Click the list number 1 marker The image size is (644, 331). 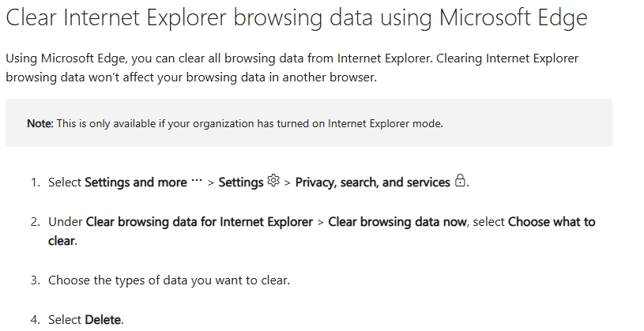[x=36, y=182]
